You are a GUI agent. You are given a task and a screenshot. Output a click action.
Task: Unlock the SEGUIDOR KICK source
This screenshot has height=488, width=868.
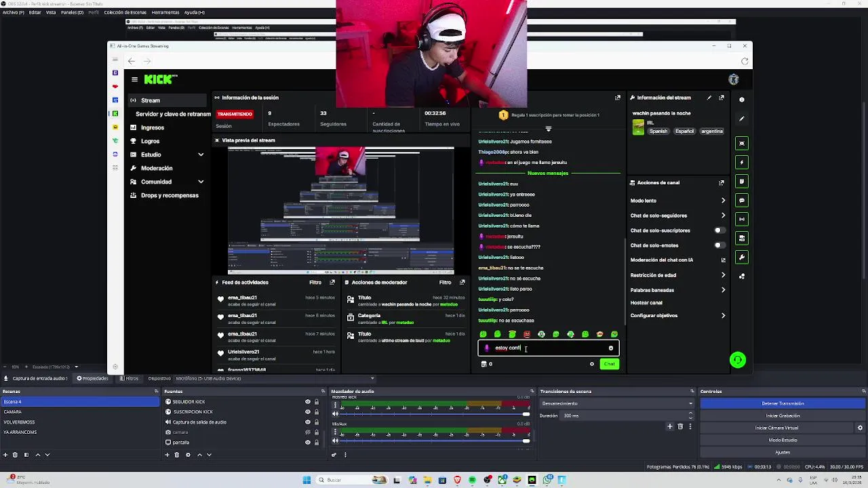tap(316, 402)
